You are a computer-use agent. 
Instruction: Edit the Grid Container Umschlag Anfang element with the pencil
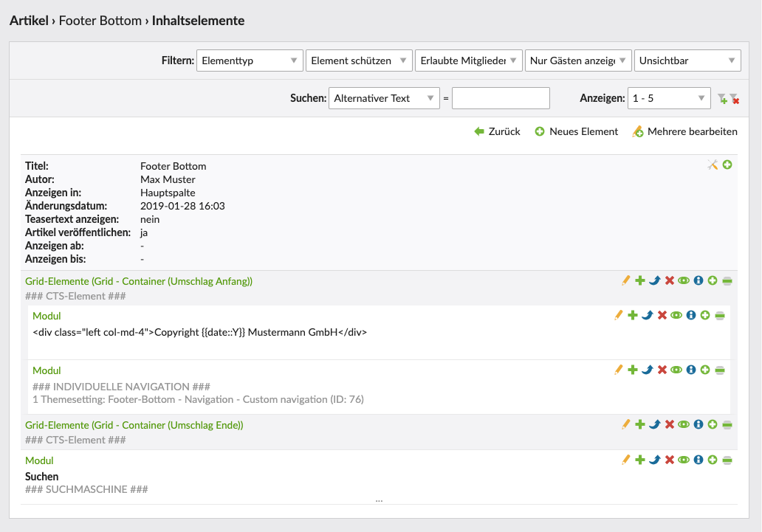(x=626, y=280)
